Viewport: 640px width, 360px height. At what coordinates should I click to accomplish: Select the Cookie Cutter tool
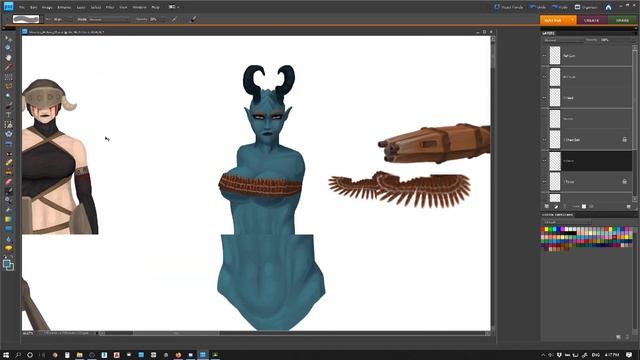click(8, 134)
